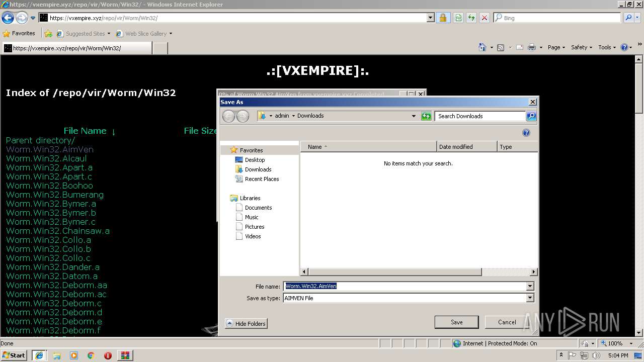Click the IE back arrow button
Viewport: 644px width, 362px height.
click(x=8, y=18)
